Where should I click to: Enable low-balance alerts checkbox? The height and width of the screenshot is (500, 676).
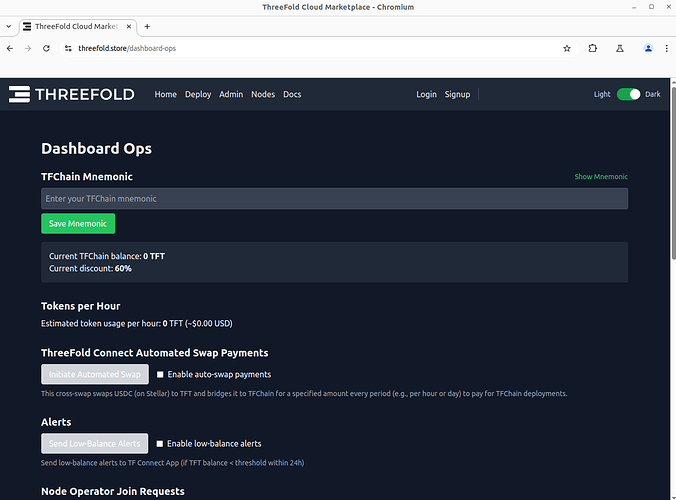160,444
